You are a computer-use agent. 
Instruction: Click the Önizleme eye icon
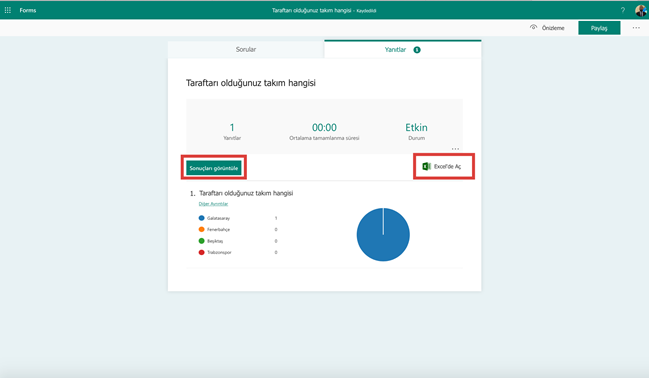point(534,27)
